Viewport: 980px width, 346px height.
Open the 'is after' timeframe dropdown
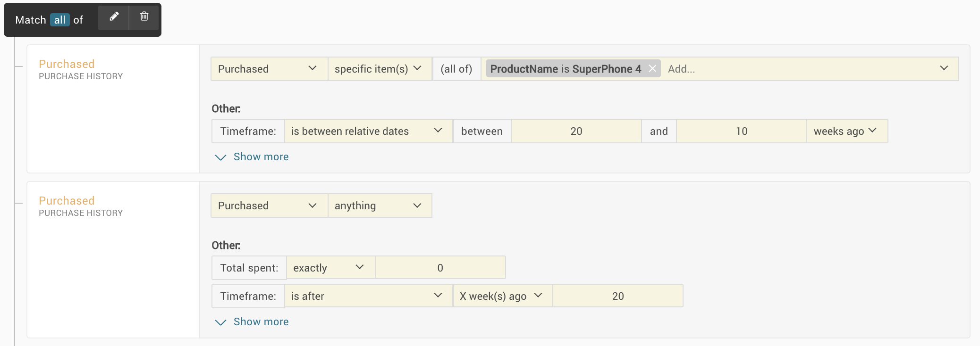pos(368,296)
